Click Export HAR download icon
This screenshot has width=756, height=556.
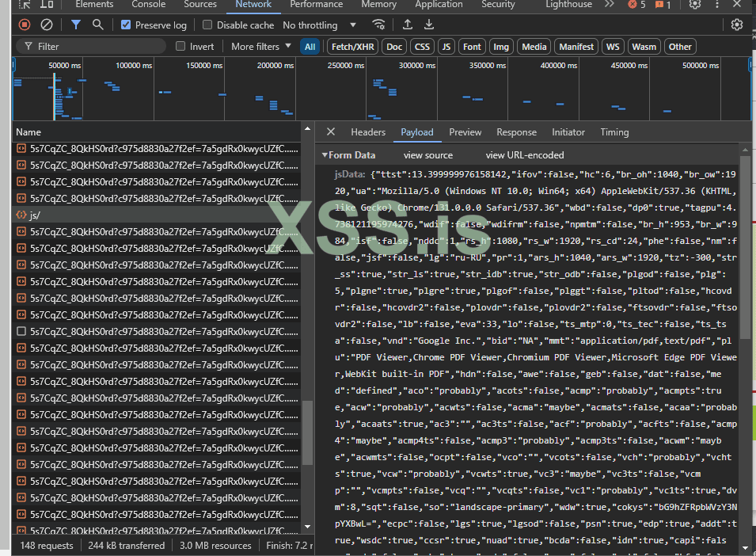[429, 25]
